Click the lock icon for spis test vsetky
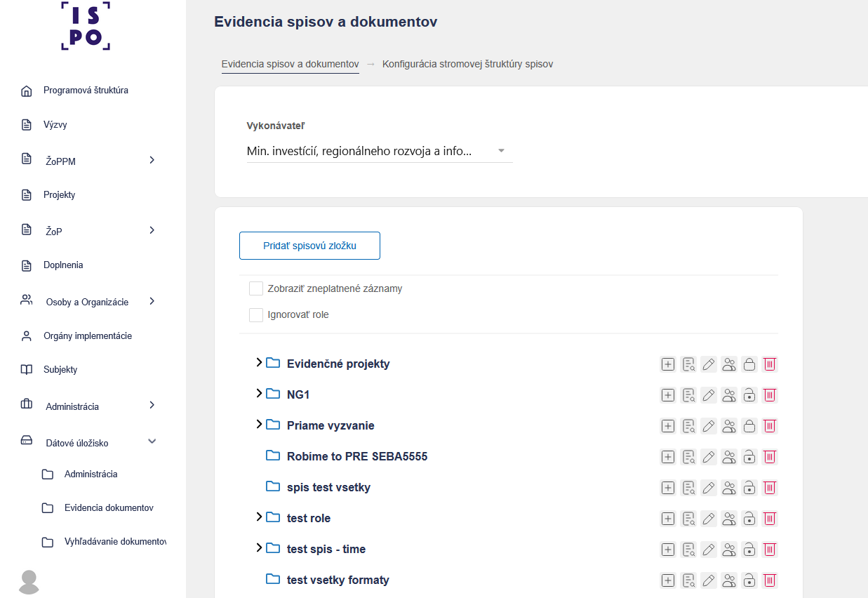The image size is (868, 598). click(x=749, y=488)
